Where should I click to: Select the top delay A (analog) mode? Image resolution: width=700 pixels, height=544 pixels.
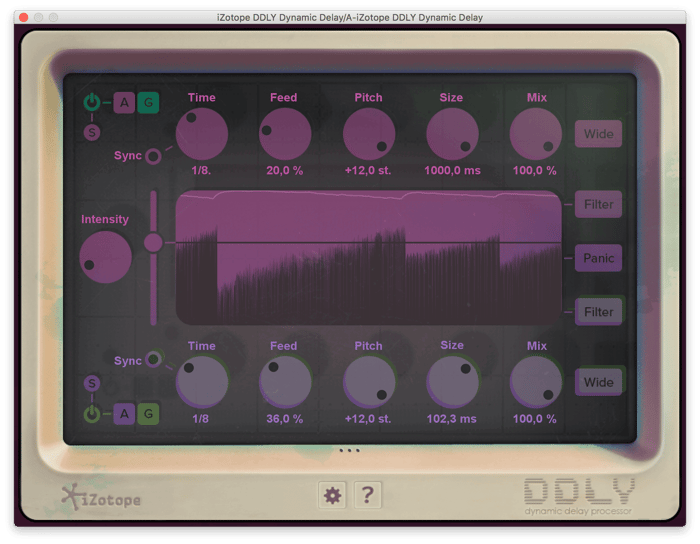(125, 103)
